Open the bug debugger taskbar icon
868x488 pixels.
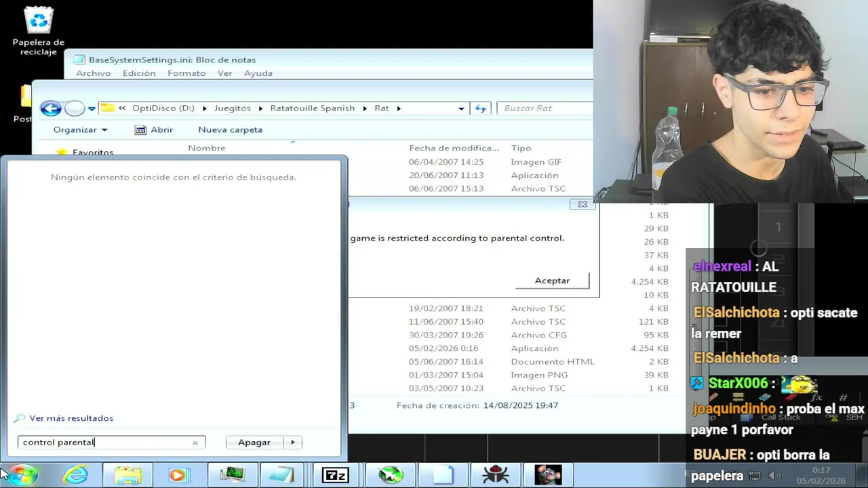point(496,475)
